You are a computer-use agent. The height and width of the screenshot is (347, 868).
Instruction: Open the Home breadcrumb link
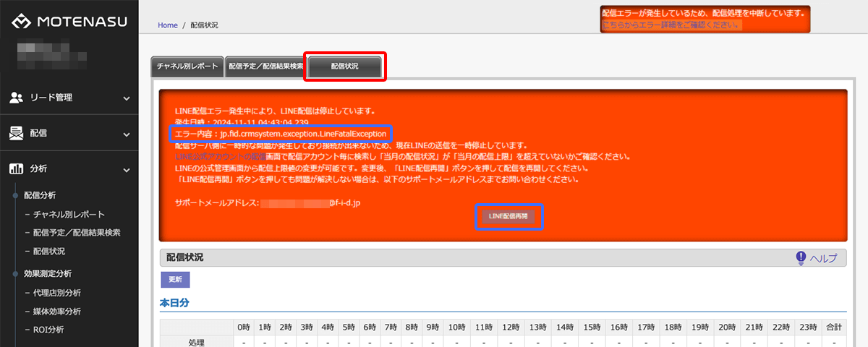pos(167,25)
